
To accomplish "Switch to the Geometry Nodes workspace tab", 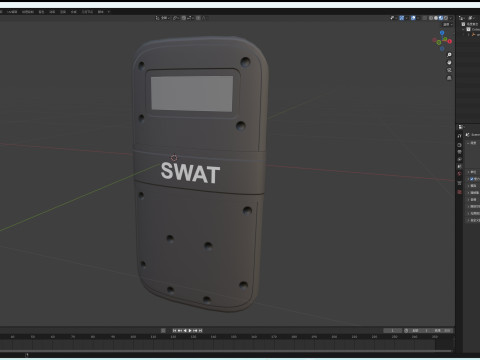I will (87, 12).
